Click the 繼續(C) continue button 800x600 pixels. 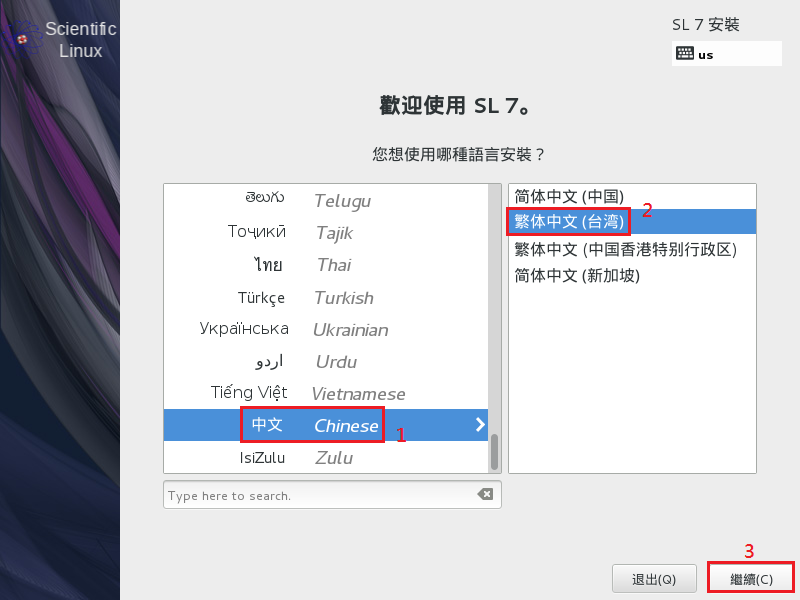point(751,579)
